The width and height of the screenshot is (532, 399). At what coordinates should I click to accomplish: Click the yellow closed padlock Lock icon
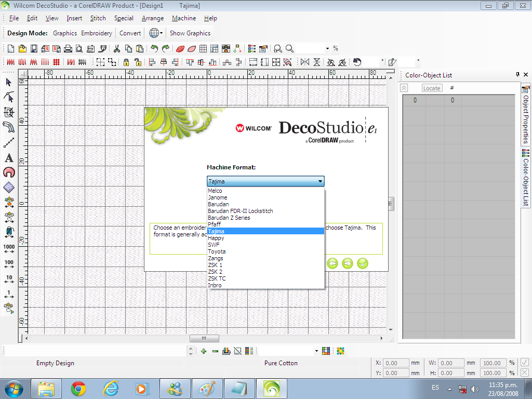tap(126, 62)
